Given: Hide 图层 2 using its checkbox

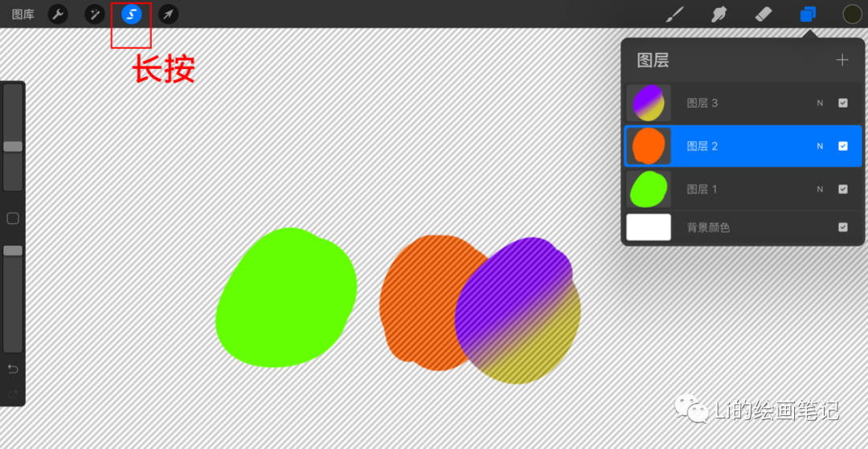Looking at the screenshot, I should [842, 146].
